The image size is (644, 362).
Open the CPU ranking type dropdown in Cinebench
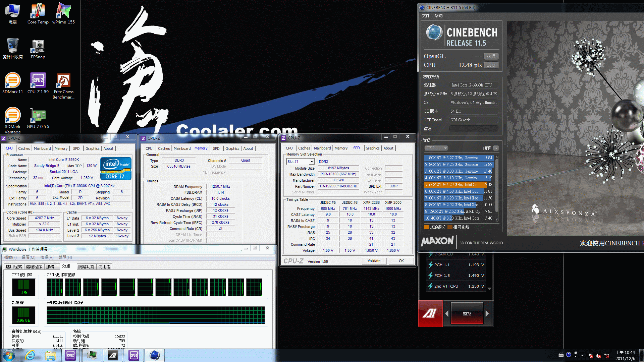tap(436, 148)
